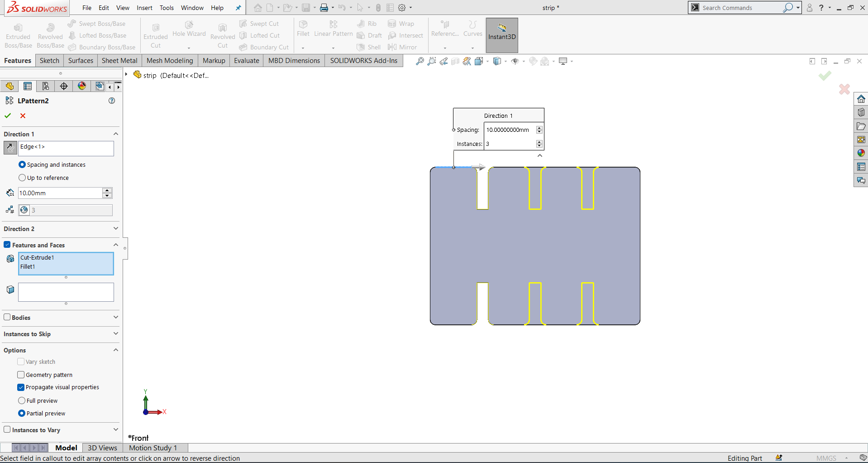Open the Tools menu

(x=167, y=8)
